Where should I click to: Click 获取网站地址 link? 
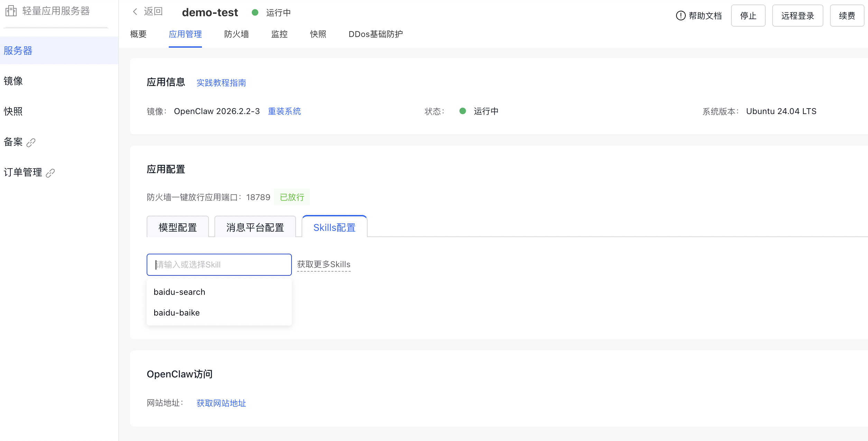221,403
